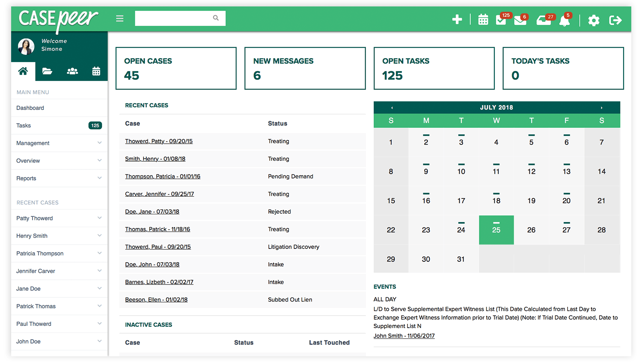
Task: Expand the Jane Doe recent case entry
Action: 59,289
